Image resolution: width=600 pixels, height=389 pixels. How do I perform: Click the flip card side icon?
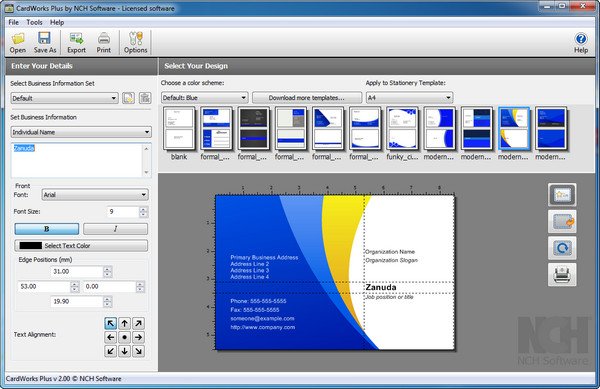coord(562,221)
